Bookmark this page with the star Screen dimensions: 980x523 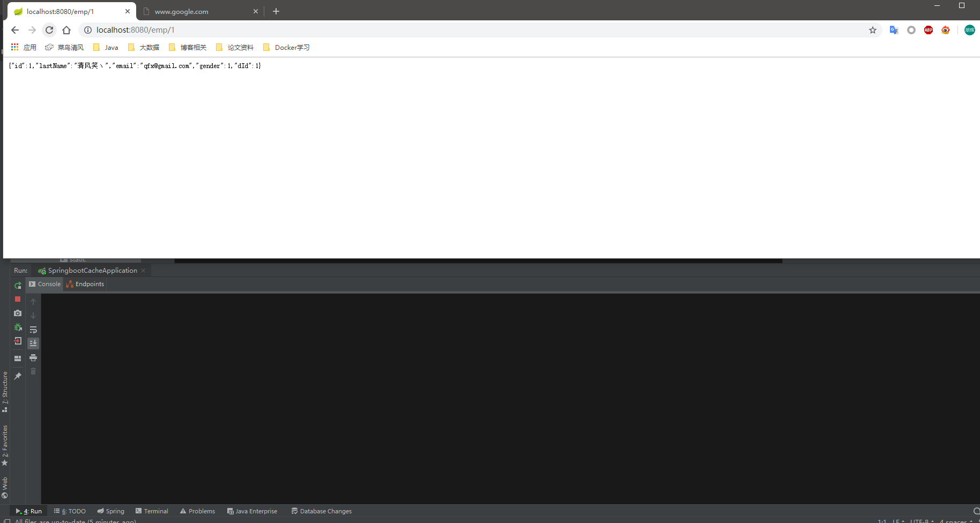coord(873,30)
